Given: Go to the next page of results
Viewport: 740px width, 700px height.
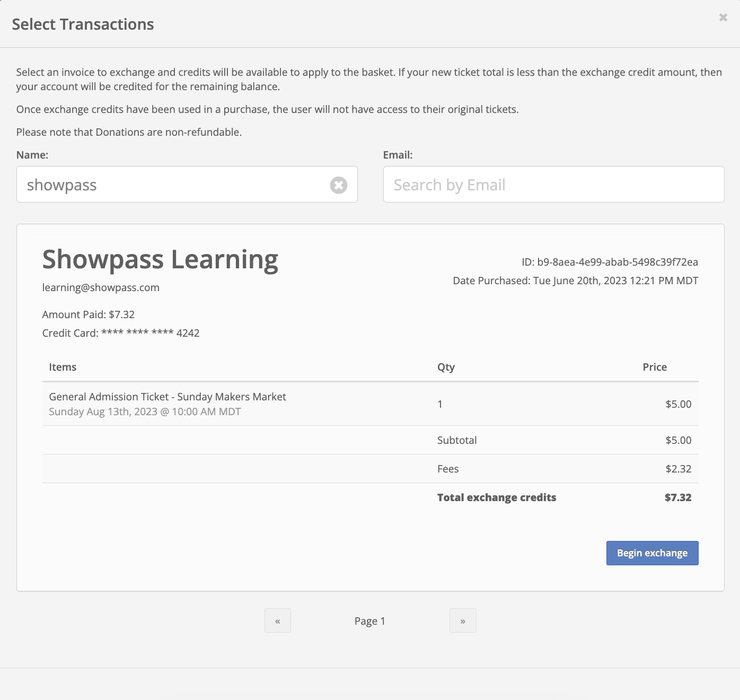Looking at the screenshot, I should click(463, 620).
